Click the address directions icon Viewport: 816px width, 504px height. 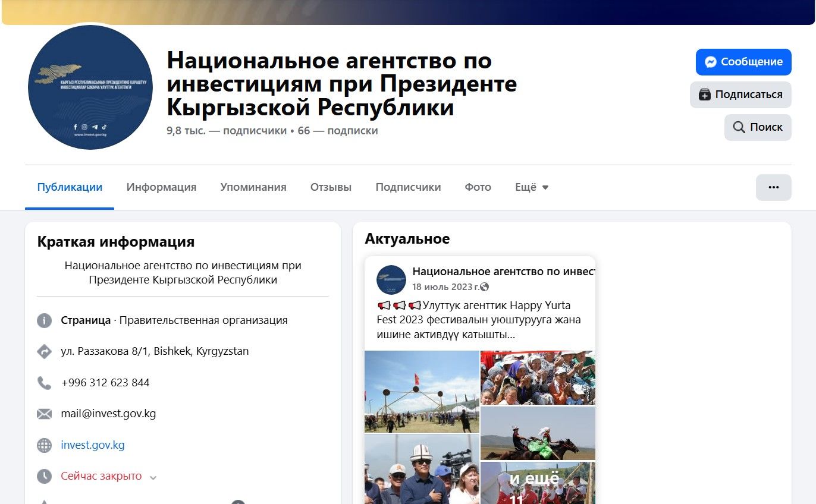click(x=45, y=352)
